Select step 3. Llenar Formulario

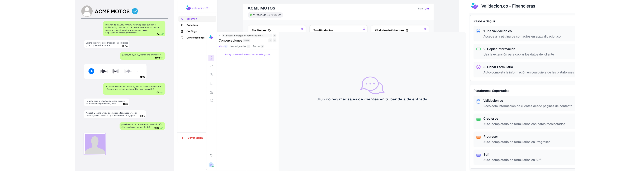(x=524, y=70)
